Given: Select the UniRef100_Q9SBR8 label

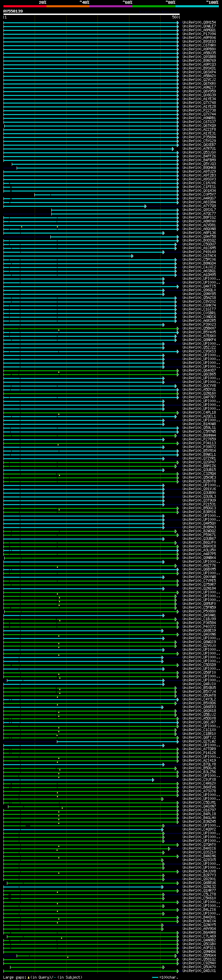Looking at the screenshot, I should coord(199,57).
